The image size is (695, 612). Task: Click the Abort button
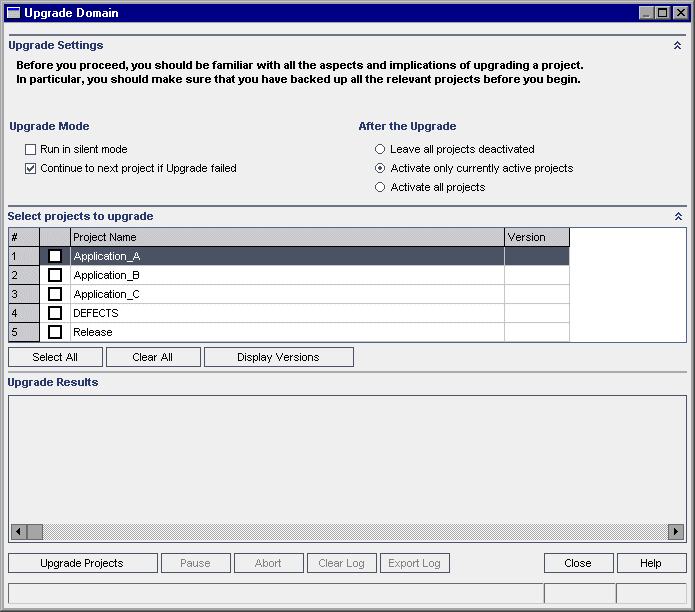269,563
